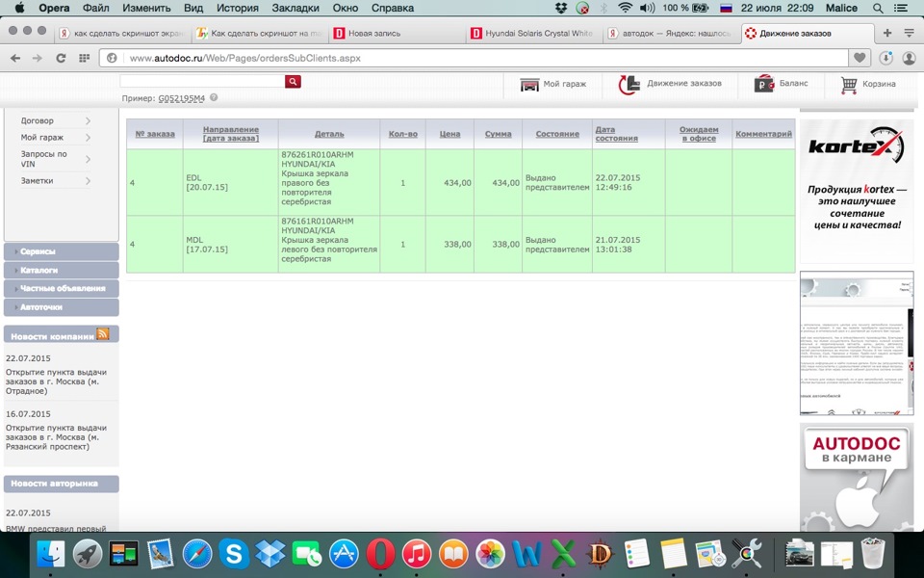Expand the Договор sidebar item
This screenshot has width=924, height=578.
coord(56,120)
